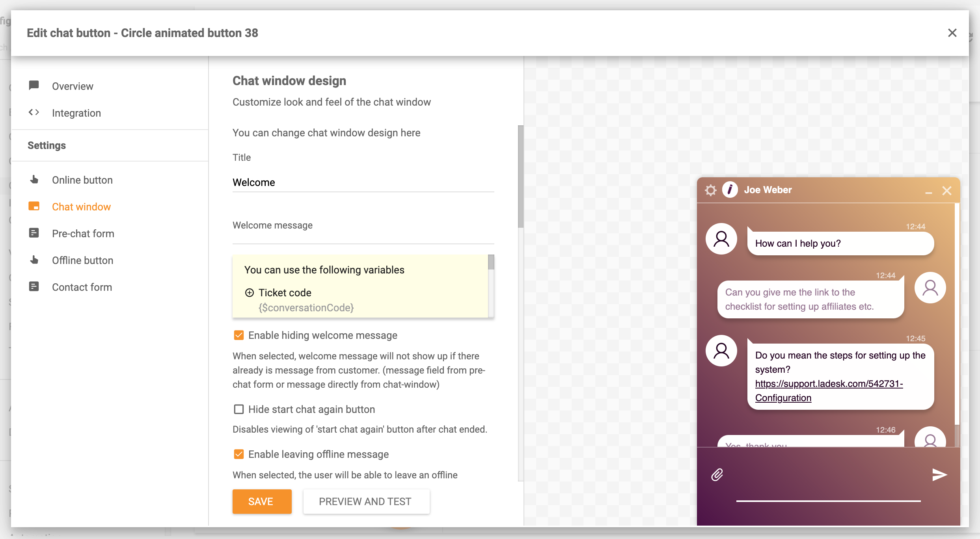Click the SAVE button
The image size is (980, 539).
261,501
